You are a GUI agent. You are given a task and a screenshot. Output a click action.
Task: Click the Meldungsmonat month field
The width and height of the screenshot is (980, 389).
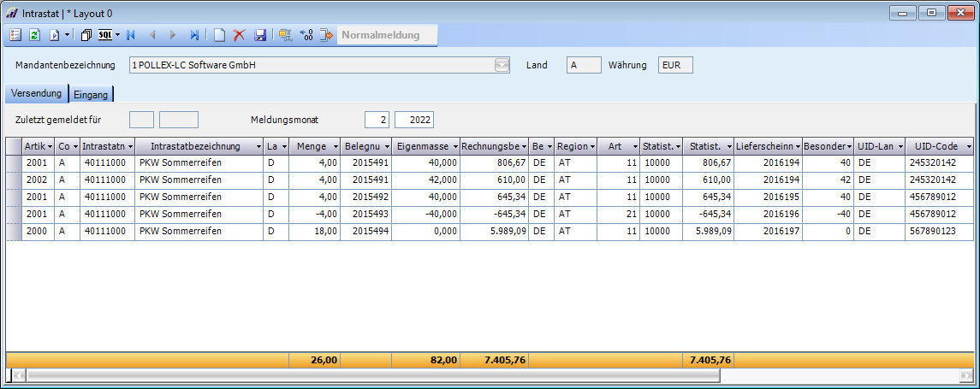pos(377,120)
